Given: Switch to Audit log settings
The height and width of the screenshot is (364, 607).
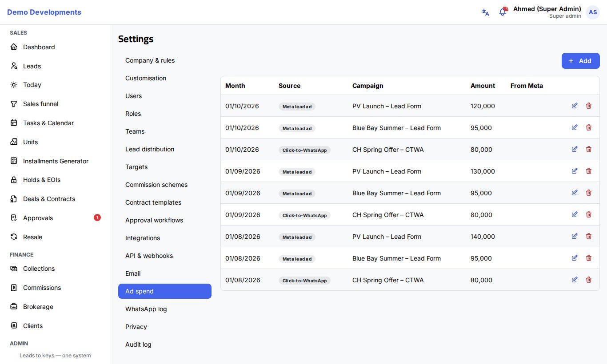Looking at the screenshot, I should click(x=165, y=344).
